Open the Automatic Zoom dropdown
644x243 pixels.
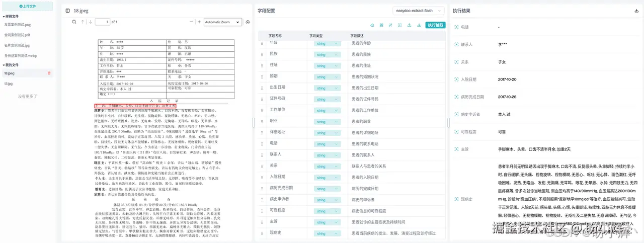pos(223,22)
